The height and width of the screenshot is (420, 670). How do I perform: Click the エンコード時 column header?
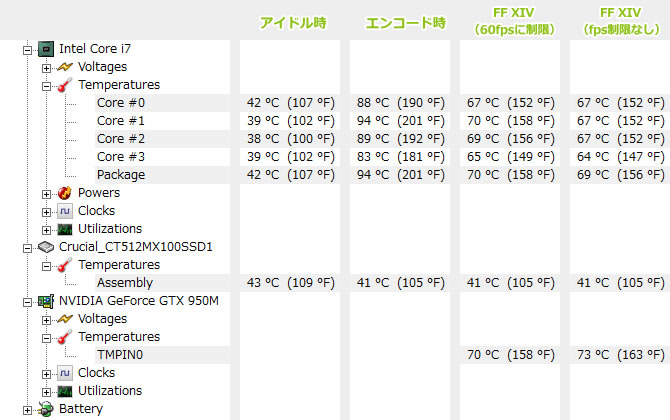click(x=405, y=23)
